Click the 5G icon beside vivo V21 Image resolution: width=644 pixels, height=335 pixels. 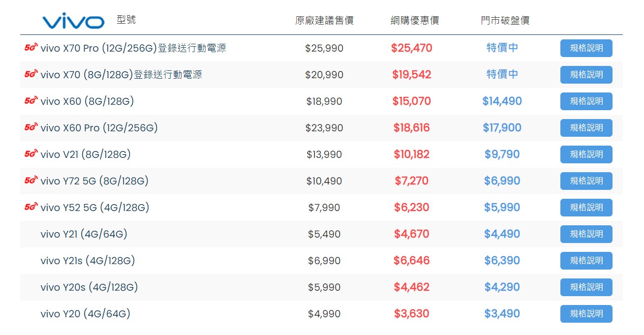pyautogui.click(x=31, y=154)
